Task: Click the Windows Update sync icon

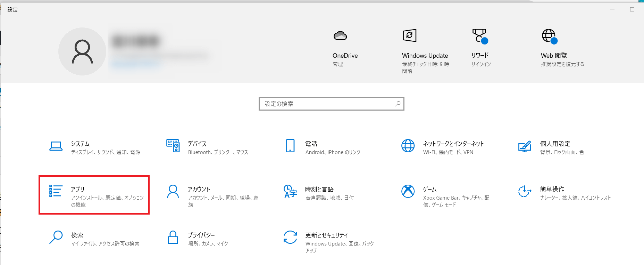Action: point(410,35)
